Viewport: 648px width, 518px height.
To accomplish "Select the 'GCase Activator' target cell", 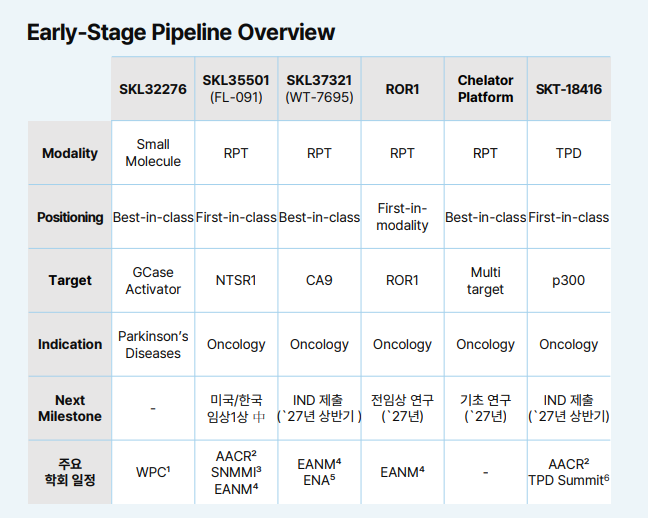I will pos(153,280).
